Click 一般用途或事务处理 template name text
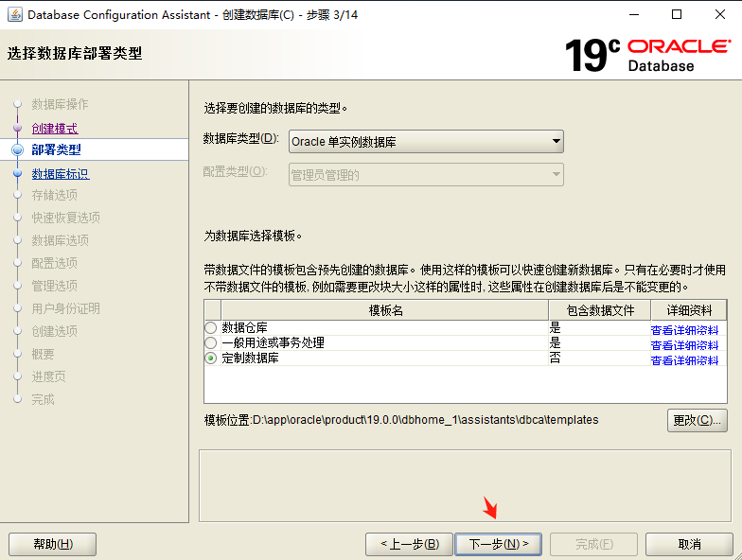742x560 pixels. 273,342
